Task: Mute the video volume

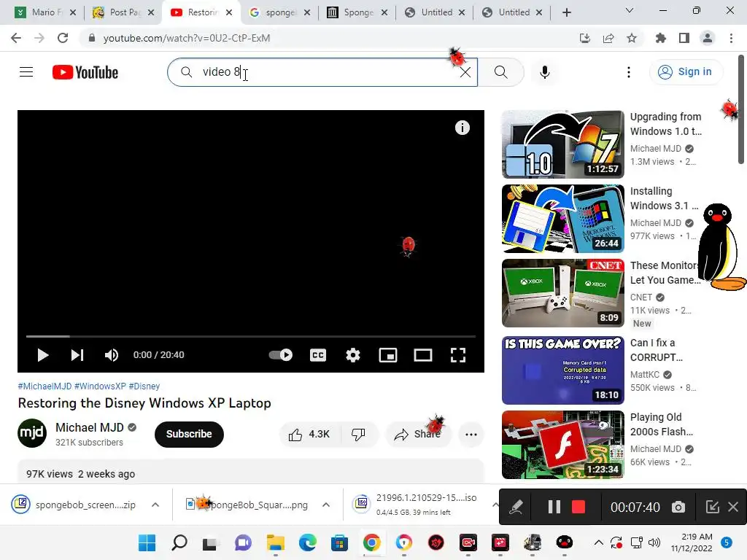Action: click(112, 355)
